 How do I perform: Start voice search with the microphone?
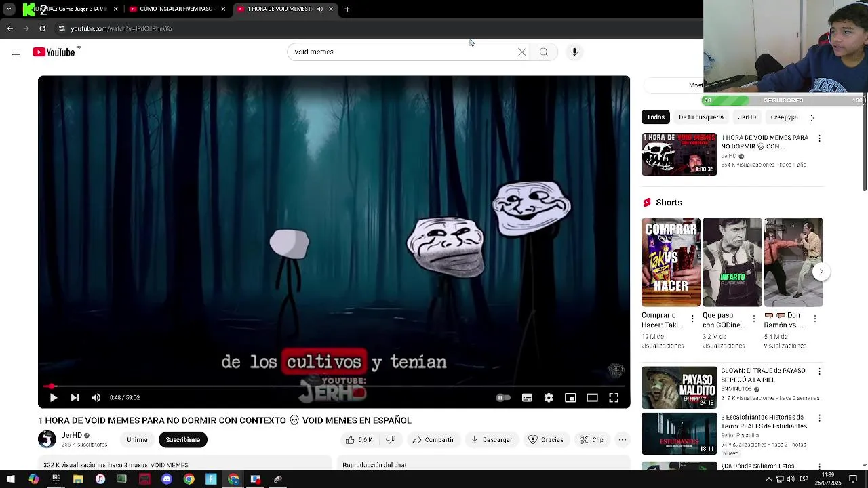574,52
